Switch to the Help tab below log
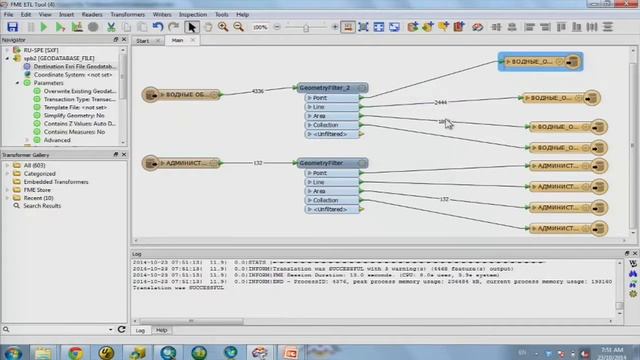Screen dimensions: 640x360 click(162, 330)
